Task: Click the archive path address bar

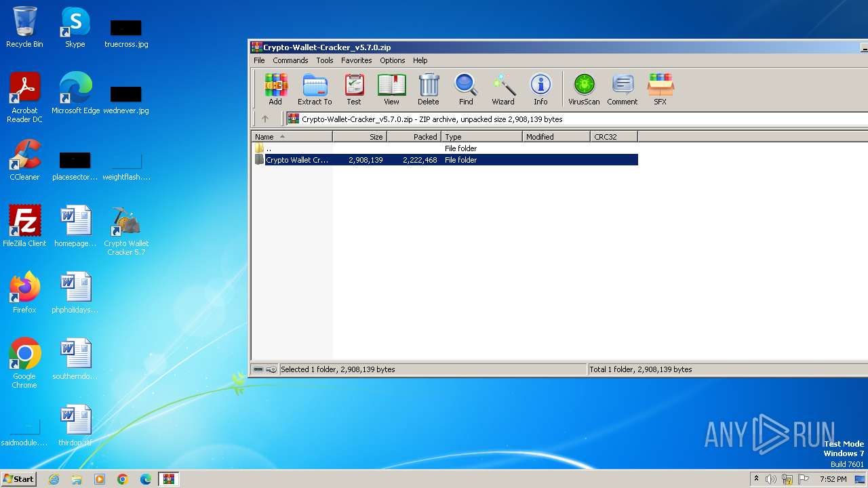Action: tap(576, 119)
